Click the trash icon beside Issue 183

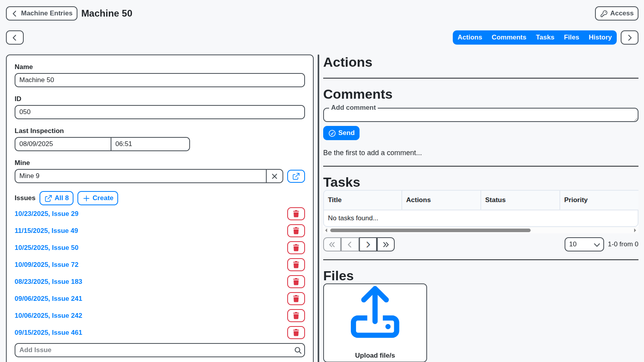pos(296,282)
